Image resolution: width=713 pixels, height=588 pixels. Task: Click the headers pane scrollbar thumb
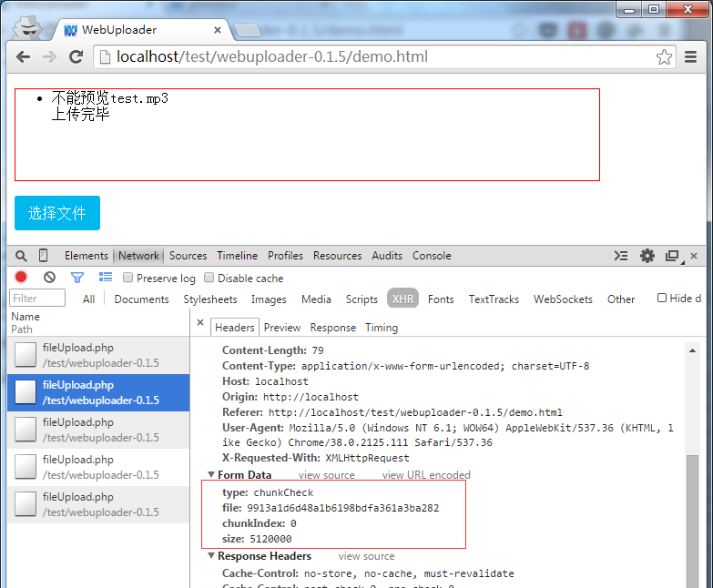coord(692,522)
